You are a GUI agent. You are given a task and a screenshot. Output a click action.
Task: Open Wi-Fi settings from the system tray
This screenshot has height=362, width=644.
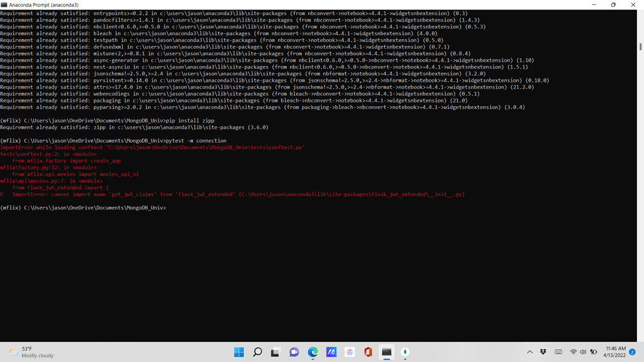[572, 352]
